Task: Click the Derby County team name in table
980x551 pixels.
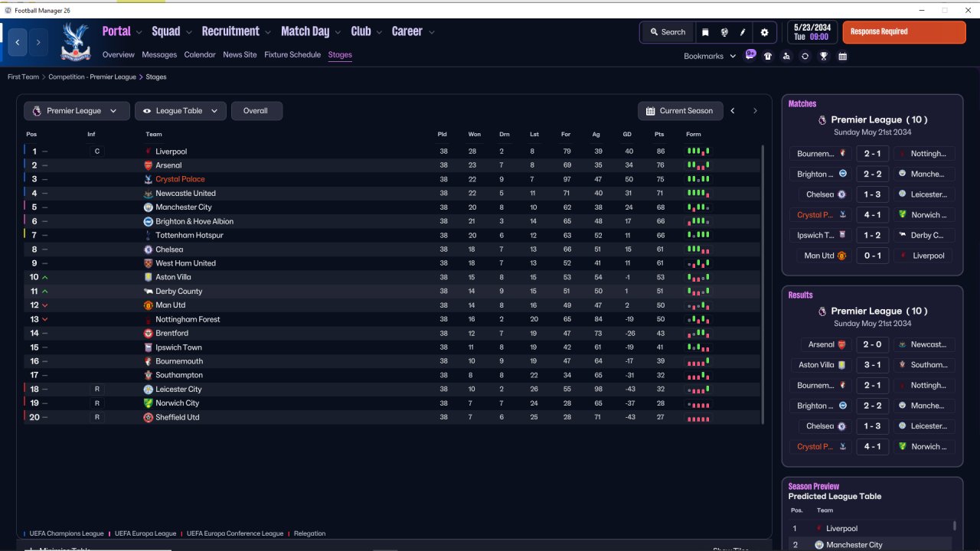Action: 179,292
